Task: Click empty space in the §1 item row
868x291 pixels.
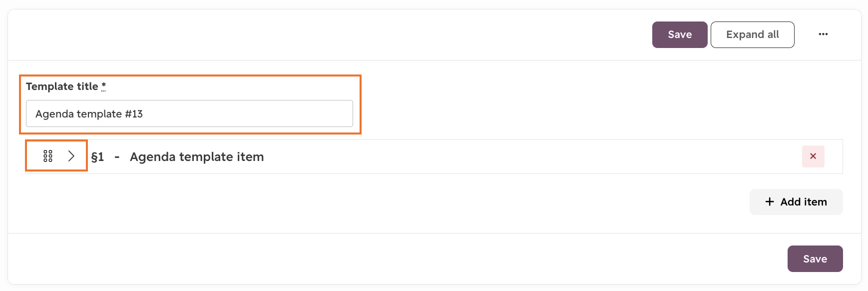Action: [529, 156]
